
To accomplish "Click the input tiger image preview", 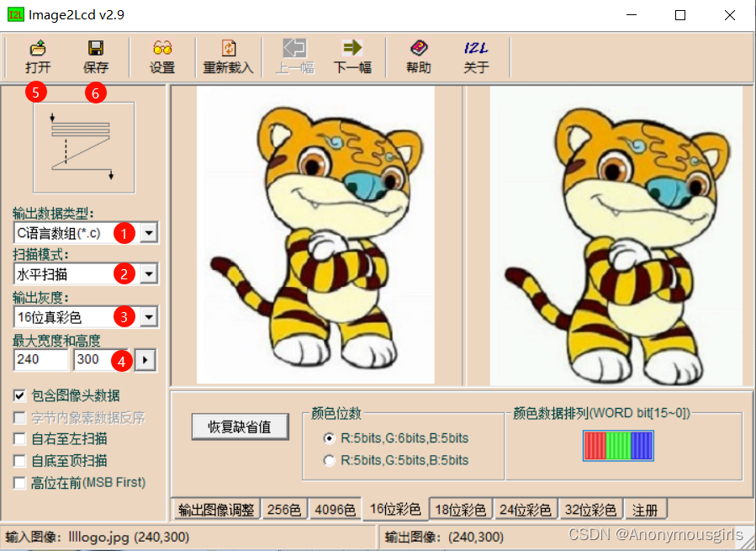I will click(x=315, y=235).
